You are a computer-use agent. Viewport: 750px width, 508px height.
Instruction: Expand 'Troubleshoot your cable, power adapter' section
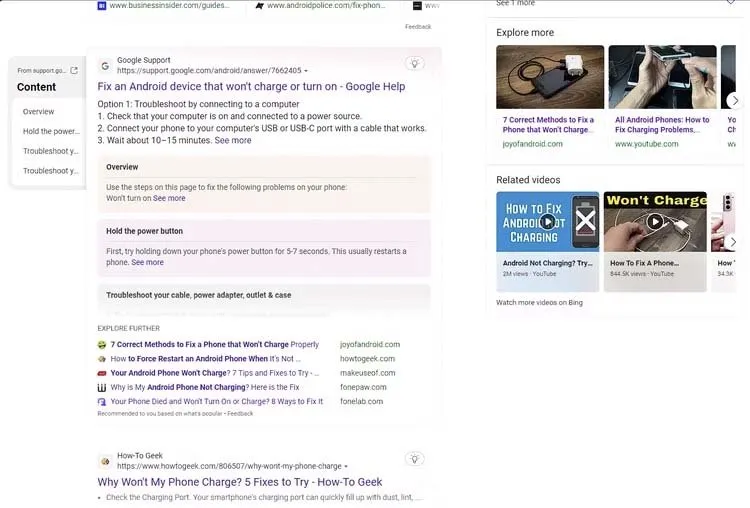(199, 295)
